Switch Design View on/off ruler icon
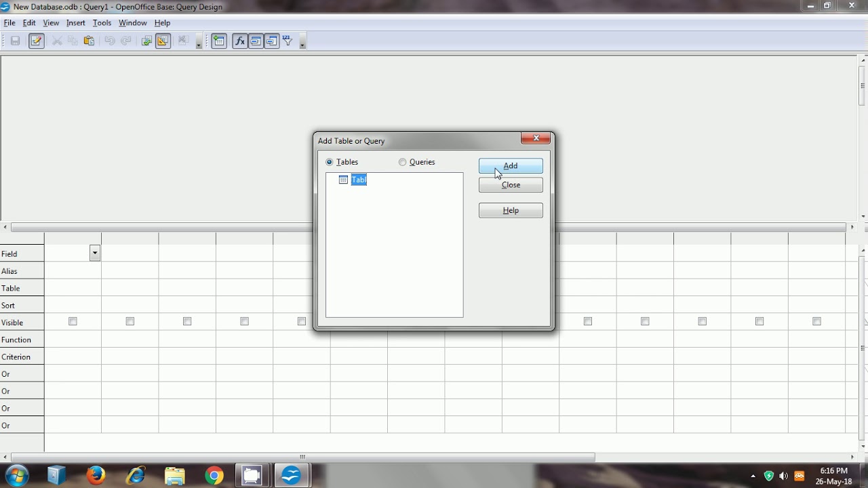The height and width of the screenshot is (488, 868). (163, 41)
